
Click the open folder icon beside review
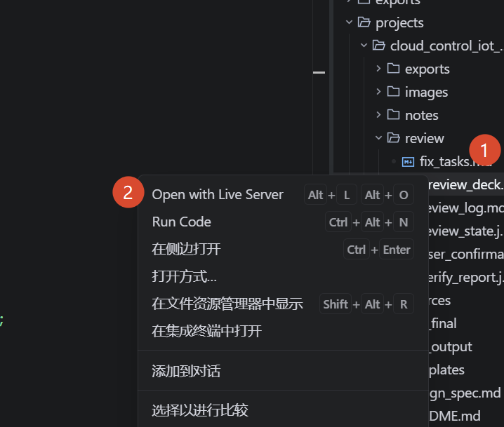393,138
